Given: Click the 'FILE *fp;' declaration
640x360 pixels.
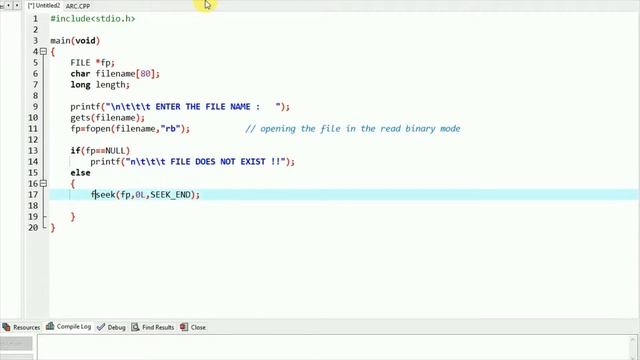Looking at the screenshot, I should coord(93,63).
